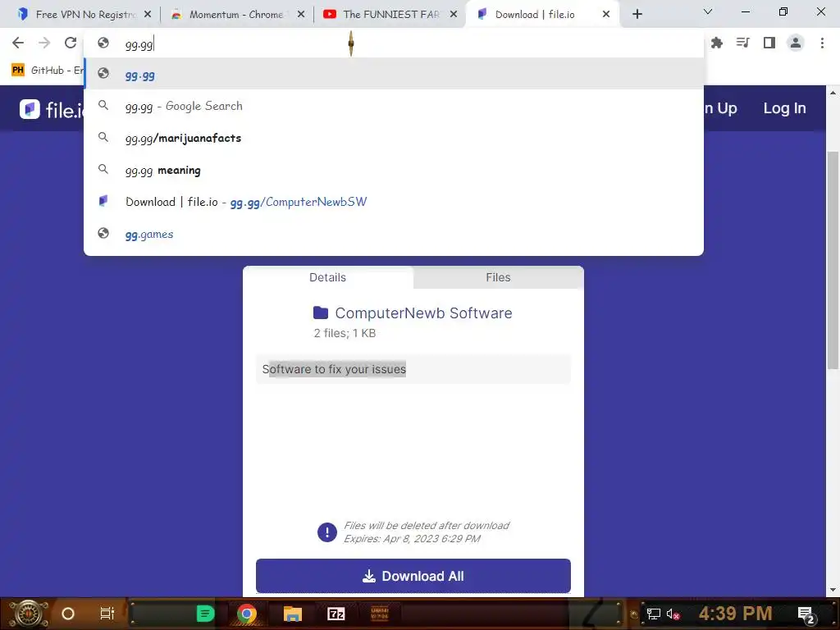Open 7-Zip from the taskbar

coord(336,614)
